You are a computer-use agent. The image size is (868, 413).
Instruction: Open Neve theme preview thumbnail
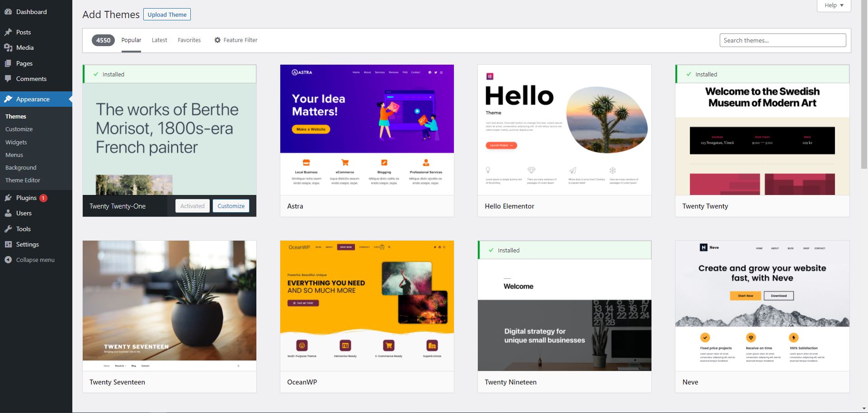pos(762,306)
